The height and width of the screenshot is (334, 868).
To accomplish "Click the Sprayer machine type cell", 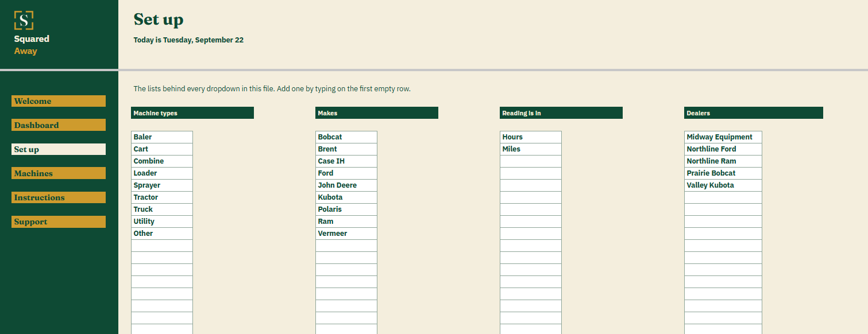I will coord(162,185).
